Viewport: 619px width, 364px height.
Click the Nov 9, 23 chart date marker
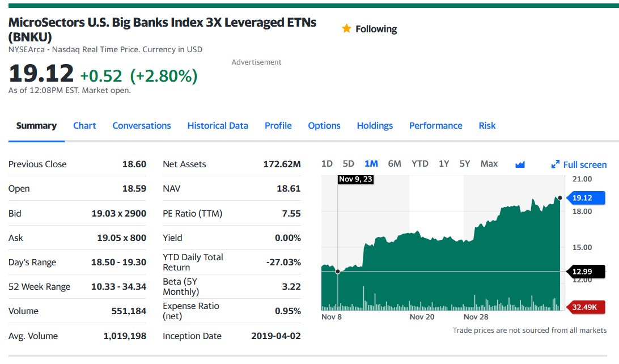tap(355, 179)
